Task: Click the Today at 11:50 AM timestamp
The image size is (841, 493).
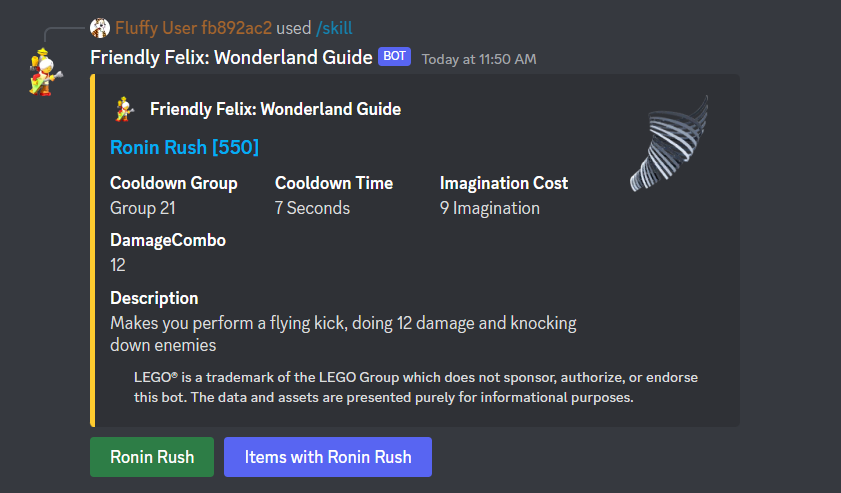Action: (x=479, y=59)
